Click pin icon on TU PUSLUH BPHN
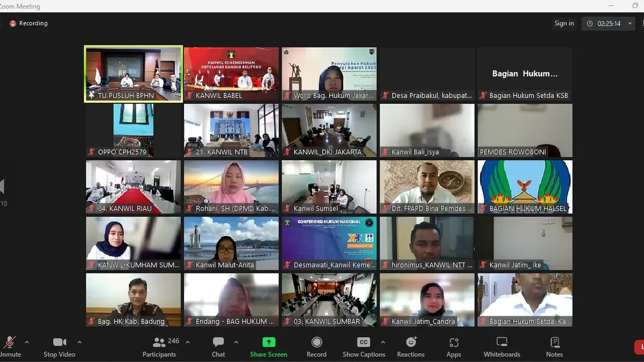644x362 pixels. coord(92,95)
